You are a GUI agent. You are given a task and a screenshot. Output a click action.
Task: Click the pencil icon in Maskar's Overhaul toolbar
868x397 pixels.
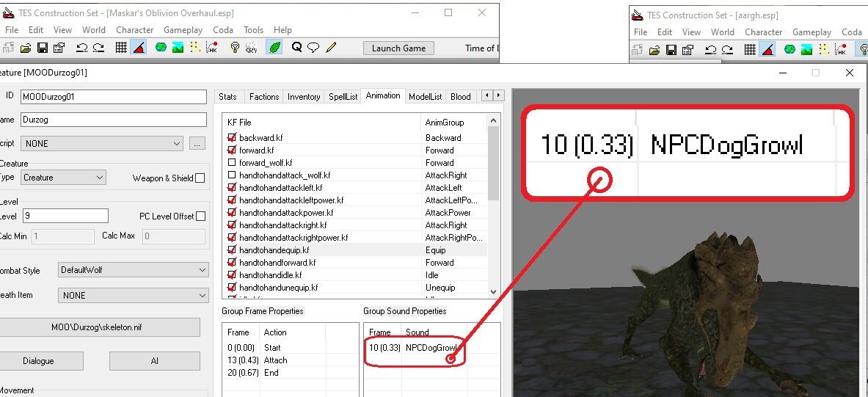[331, 48]
